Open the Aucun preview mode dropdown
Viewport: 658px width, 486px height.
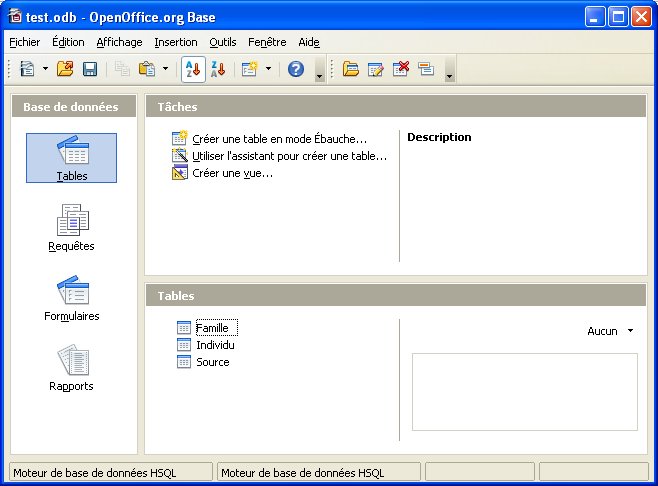pos(610,331)
